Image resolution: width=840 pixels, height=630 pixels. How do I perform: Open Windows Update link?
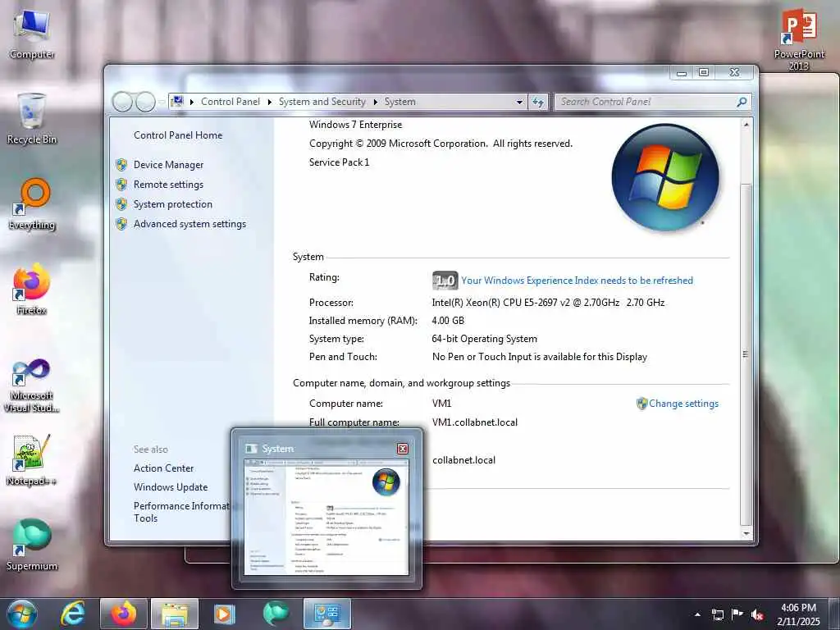171,487
